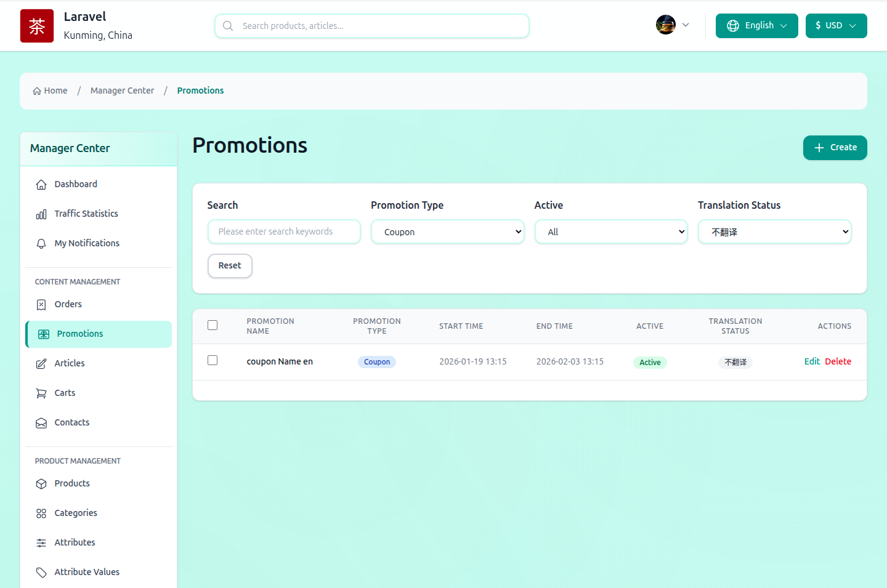Toggle the select-all checkbox in table header
The height and width of the screenshot is (588, 887).
(x=213, y=325)
